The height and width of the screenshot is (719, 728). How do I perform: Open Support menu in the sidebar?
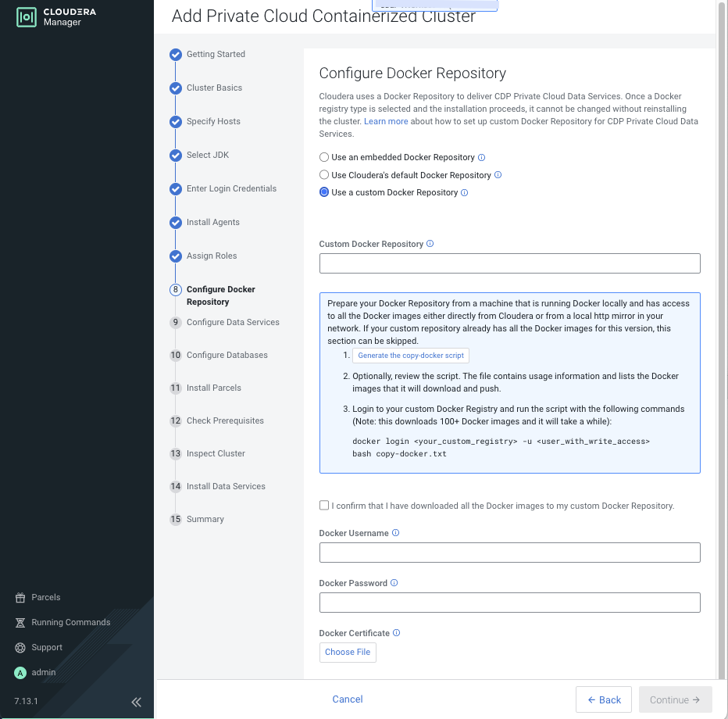coord(38,647)
